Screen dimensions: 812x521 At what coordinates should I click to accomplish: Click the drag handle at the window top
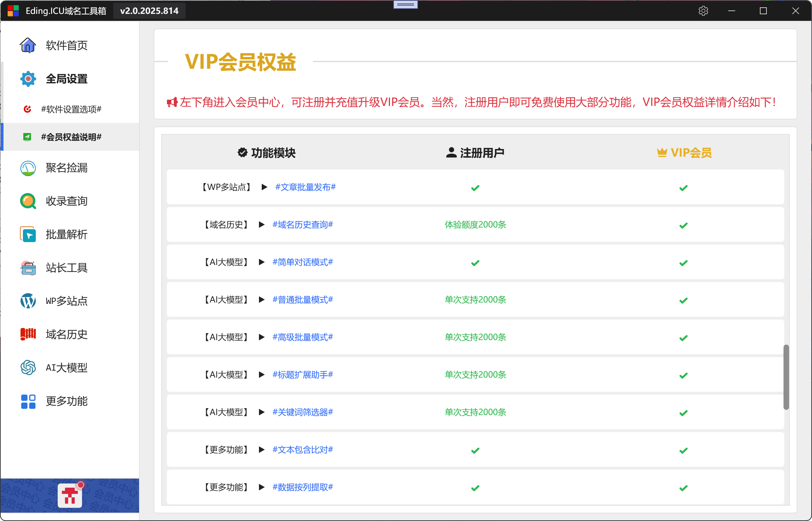pyautogui.click(x=405, y=5)
